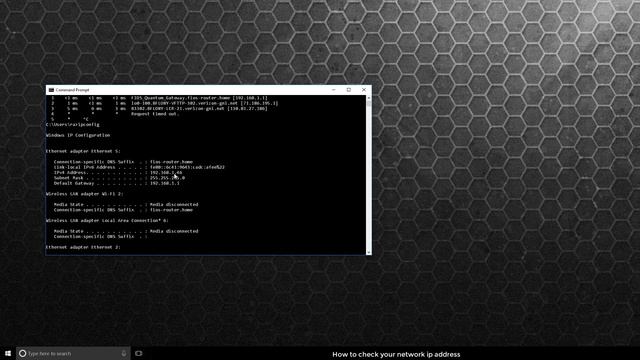640x360 pixels.
Task: Click the 'Subnet Mask' label
Action: click(x=69, y=178)
